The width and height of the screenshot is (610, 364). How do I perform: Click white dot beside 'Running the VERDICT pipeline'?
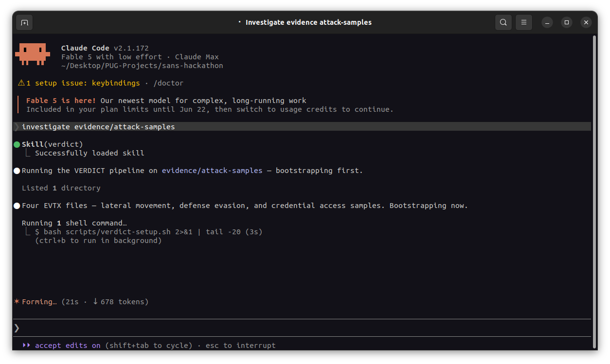pos(17,171)
